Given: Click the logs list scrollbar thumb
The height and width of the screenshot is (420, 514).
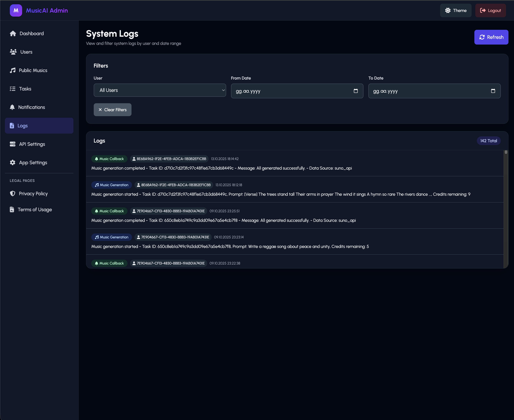Looking at the screenshot, I should coord(506,152).
